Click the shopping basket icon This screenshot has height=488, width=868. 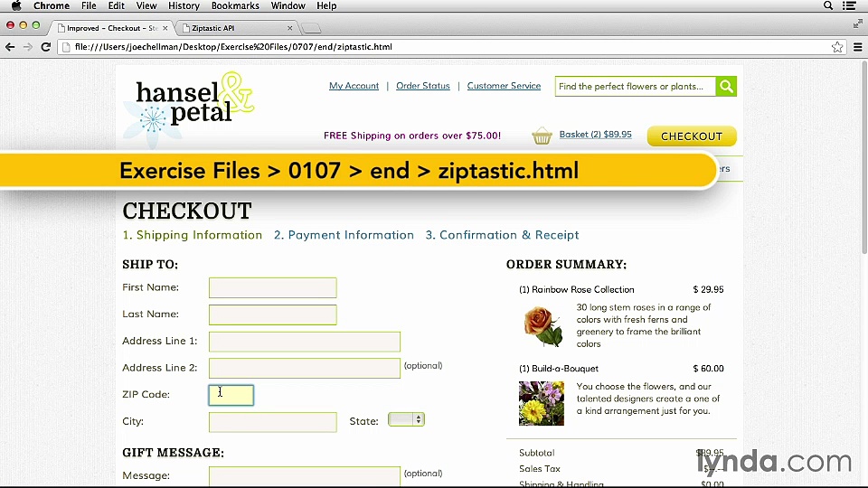click(x=542, y=136)
